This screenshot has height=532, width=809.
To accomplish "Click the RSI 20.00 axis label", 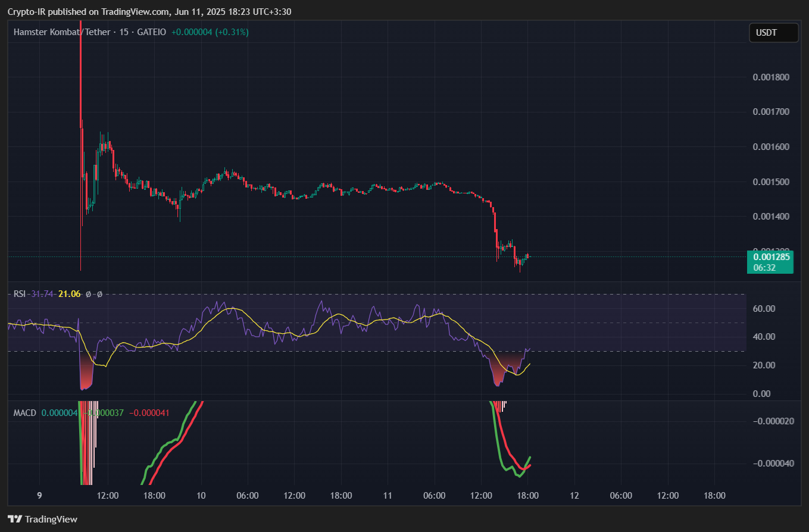I will [x=764, y=365].
